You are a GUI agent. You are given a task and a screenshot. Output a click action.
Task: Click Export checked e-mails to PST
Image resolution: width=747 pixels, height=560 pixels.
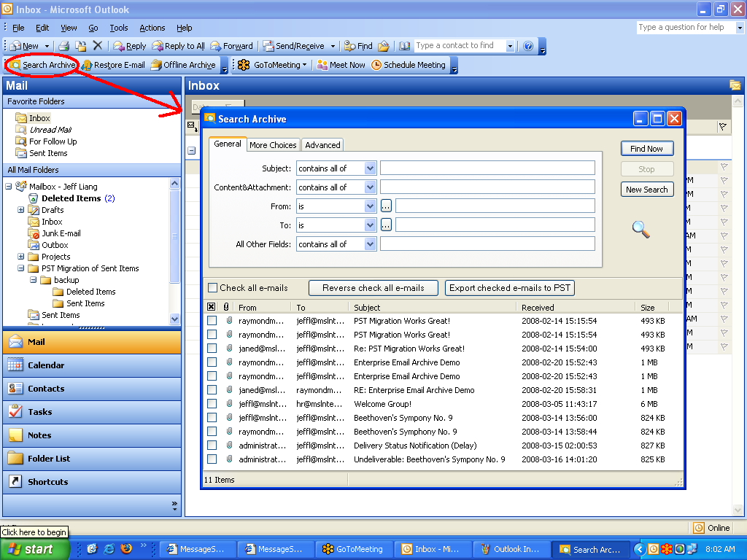[x=510, y=288]
